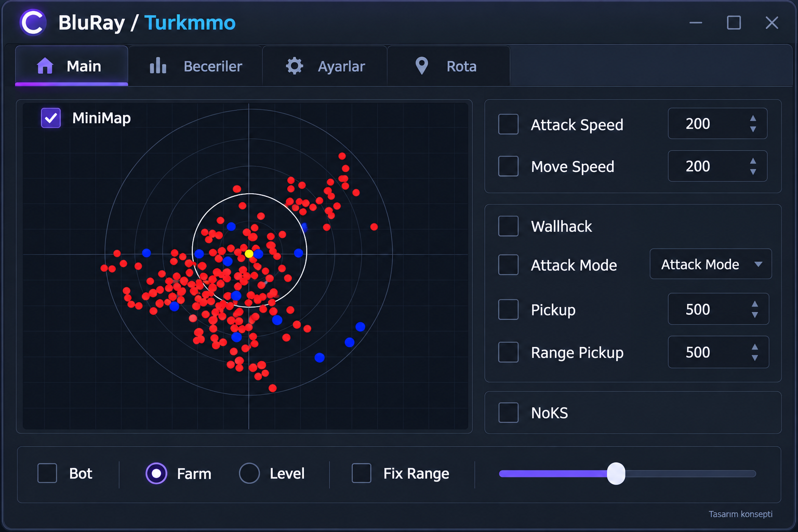Decrease Pickup value with down arrow
The height and width of the screenshot is (532, 798).
coord(754,315)
